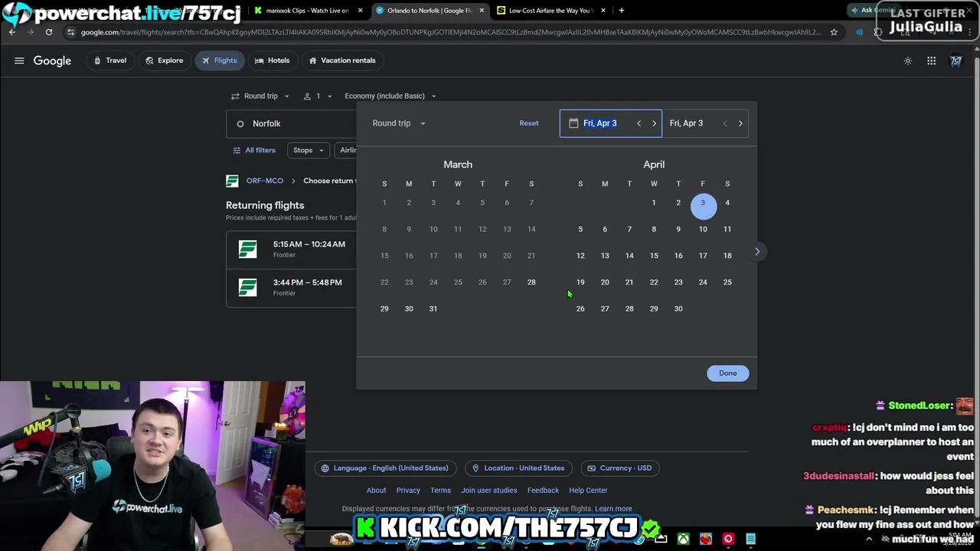Image resolution: width=980 pixels, height=551 pixels.
Task: Pick April 10 on the calendar
Action: tap(703, 229)
